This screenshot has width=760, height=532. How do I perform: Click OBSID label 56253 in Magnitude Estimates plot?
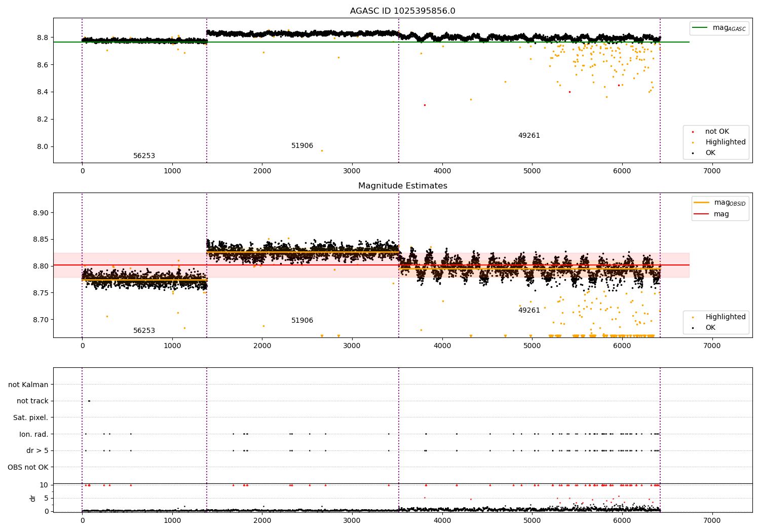click(x=144, y=331)
